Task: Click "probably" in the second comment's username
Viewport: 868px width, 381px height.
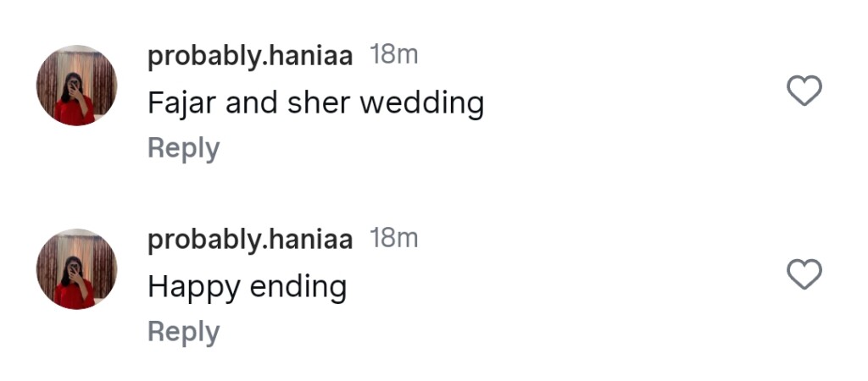Action: point(203,240)
